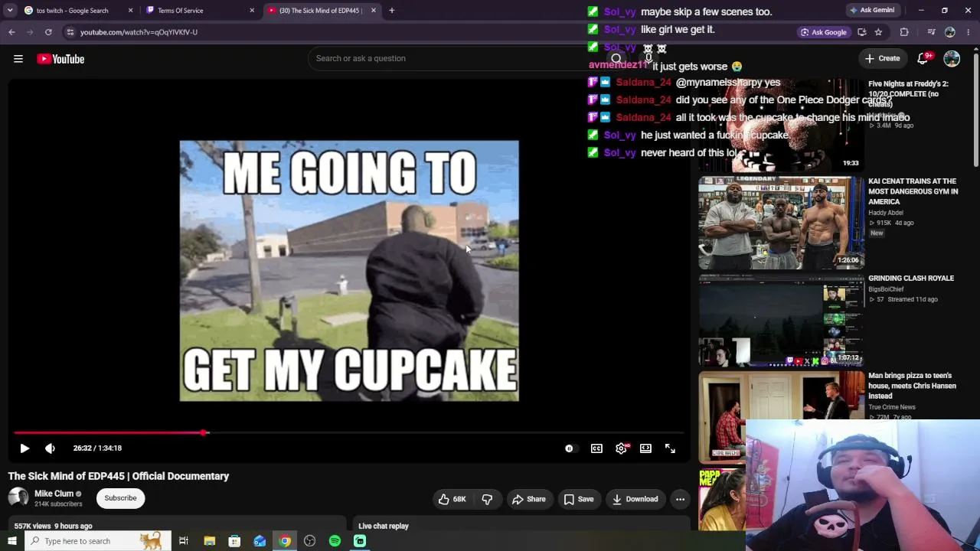The image size is (980, 551).
Task: Click the Ask Gemini button
Action: pyautogui.click(x=871, y=11)
